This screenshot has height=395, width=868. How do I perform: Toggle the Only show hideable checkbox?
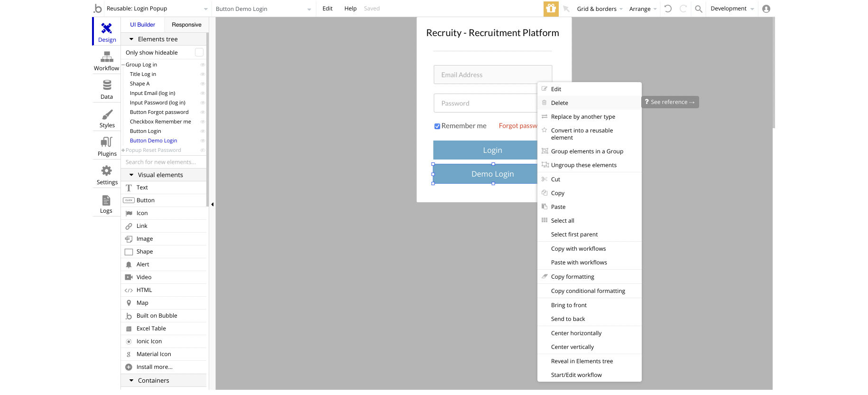pyautogui.click(x=199, y=52)
